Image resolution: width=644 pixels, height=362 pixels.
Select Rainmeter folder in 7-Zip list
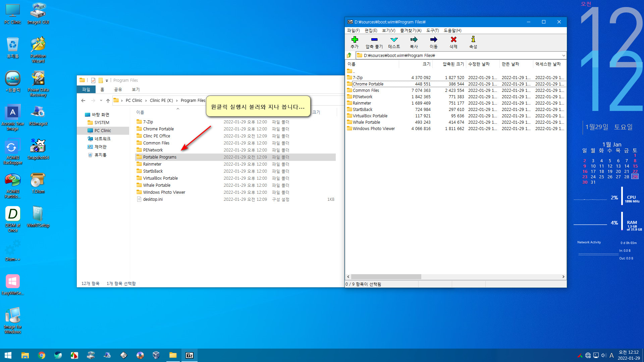(456, 103)
